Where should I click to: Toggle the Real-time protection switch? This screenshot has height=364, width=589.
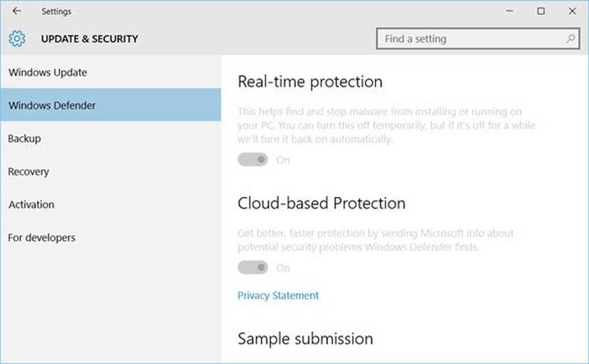[x=253, y=160]
